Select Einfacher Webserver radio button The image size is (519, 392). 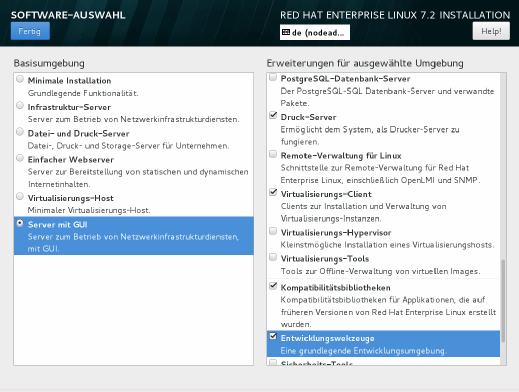pos(20,158)
